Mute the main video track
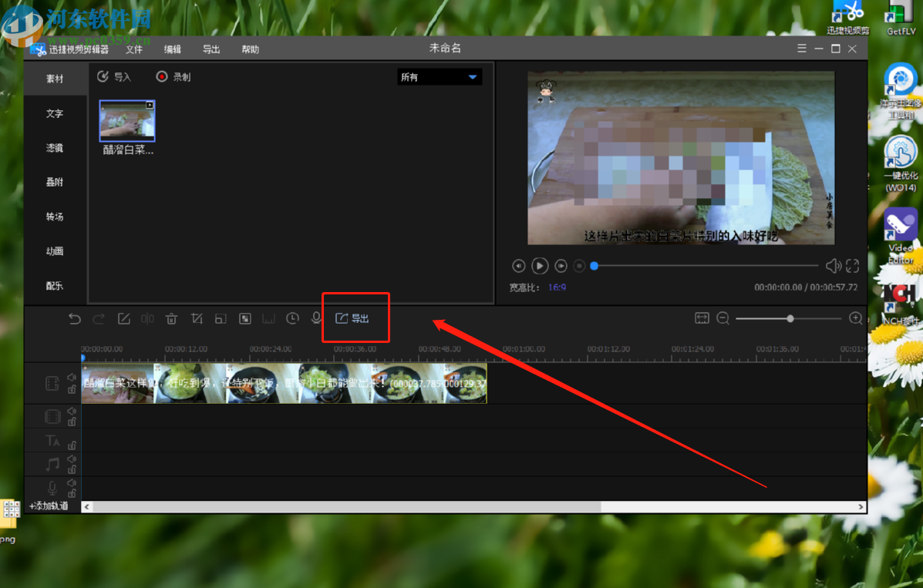This screenshot has width=923, height=588. coord(72,378)
